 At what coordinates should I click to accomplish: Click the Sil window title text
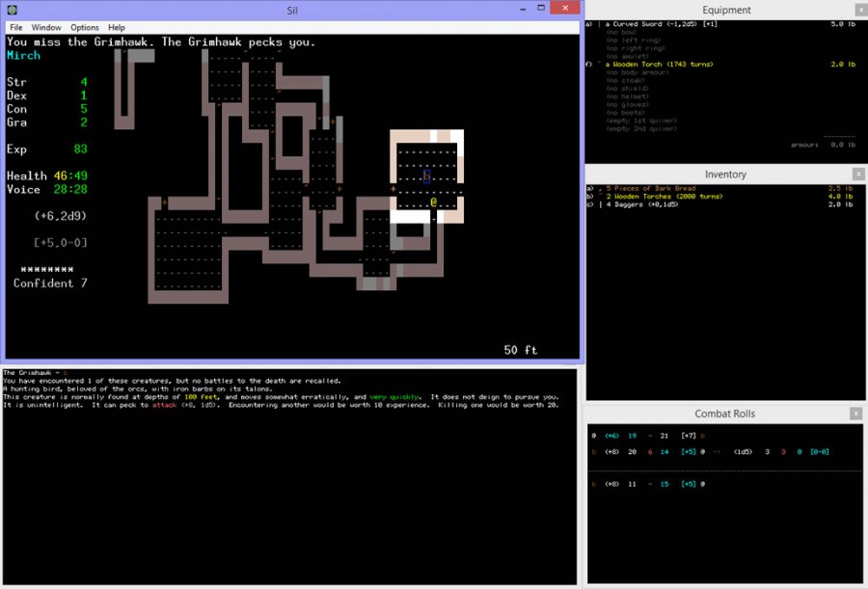click(x=291, y=10)
